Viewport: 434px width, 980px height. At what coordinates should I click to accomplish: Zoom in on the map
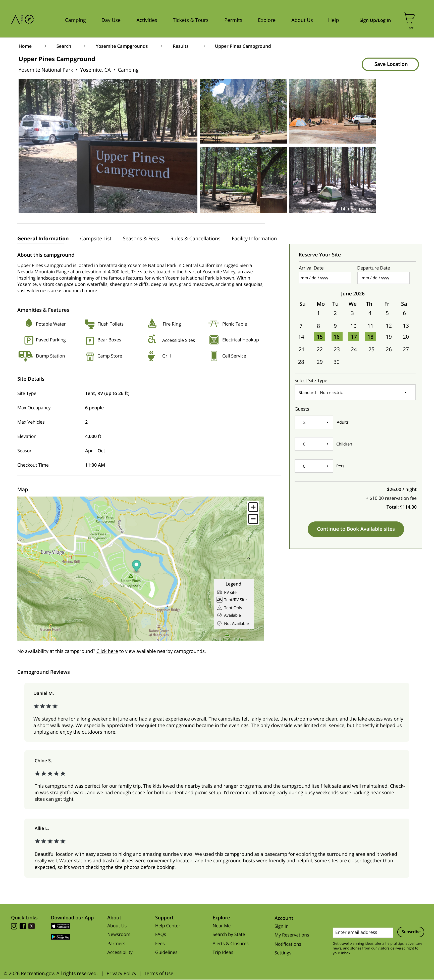tap(253, 507)
